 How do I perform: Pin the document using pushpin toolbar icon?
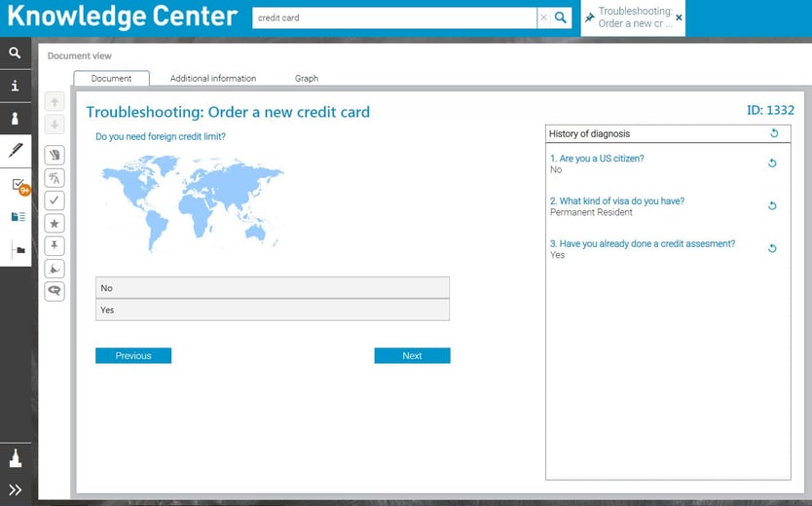(55, 246)
